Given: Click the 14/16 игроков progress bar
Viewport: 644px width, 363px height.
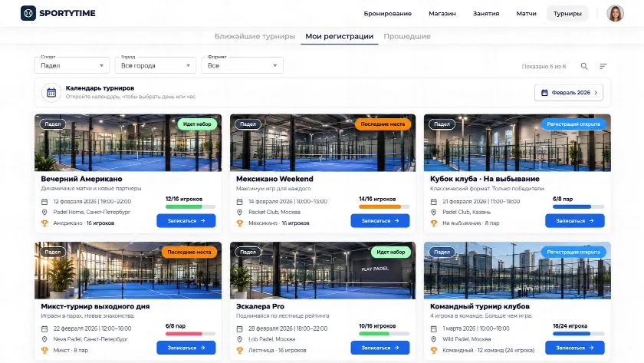Looking at the screenshot, I should (384, 206).
